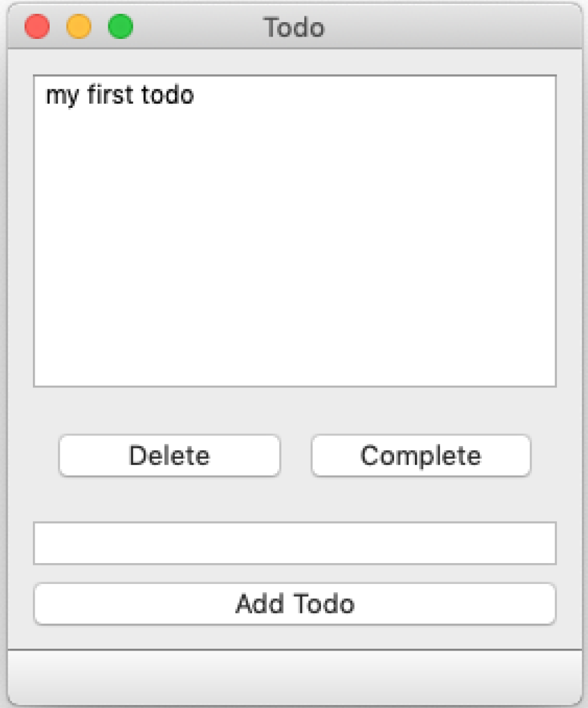Toggle completion using the Complete button
Screen dimensions: 588x708
tap(421, 456)
